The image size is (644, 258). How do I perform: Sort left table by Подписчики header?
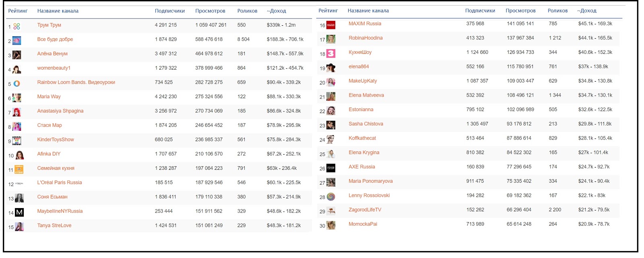pyautogui.click(x=170, y=11)
